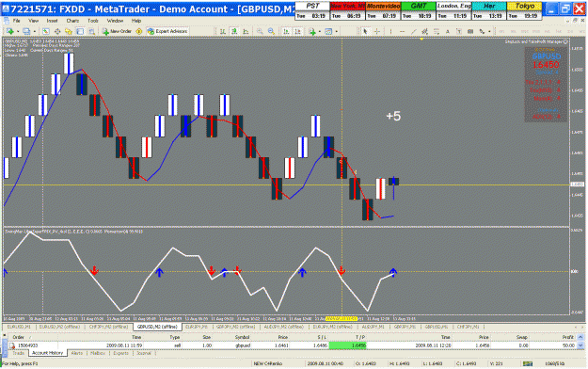This screenshot has width=588, height=369.
Task: Click the New Order button
Action: tap(117, 31)
